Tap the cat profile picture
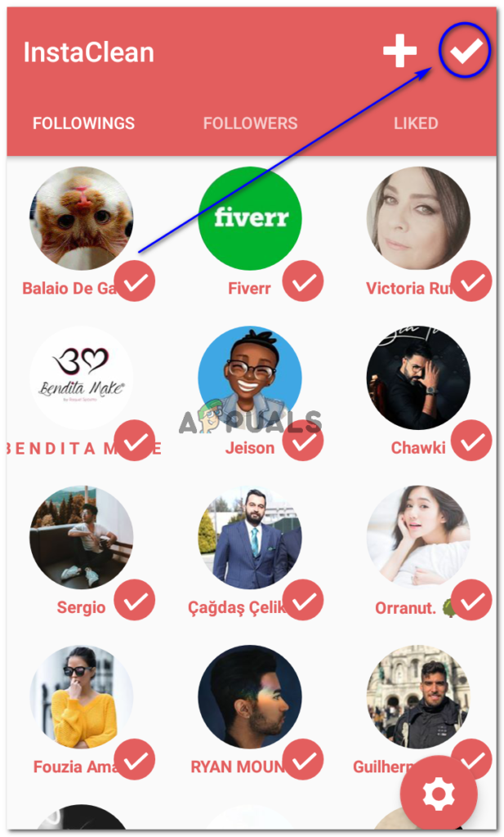Screen dimensions: 504x837 81,218
